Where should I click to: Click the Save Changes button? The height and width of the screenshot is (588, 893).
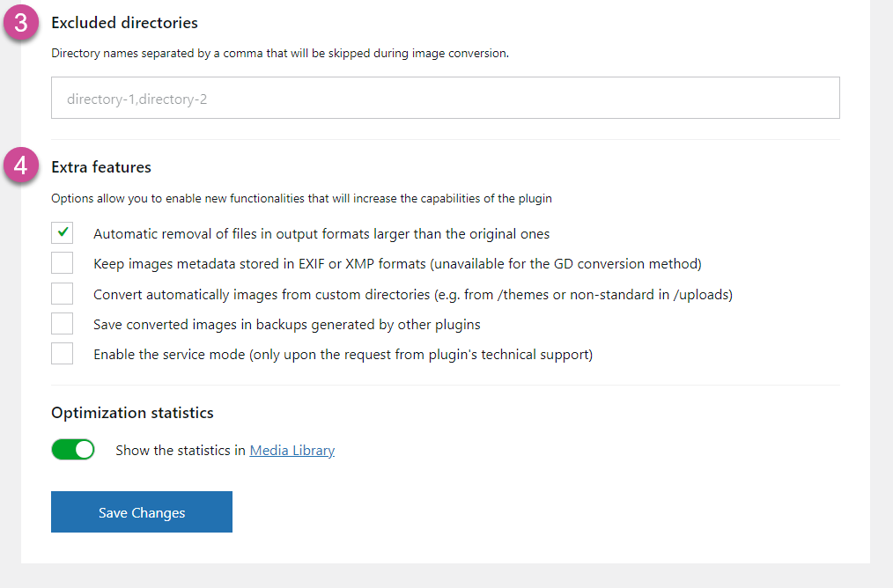[142, 511]
